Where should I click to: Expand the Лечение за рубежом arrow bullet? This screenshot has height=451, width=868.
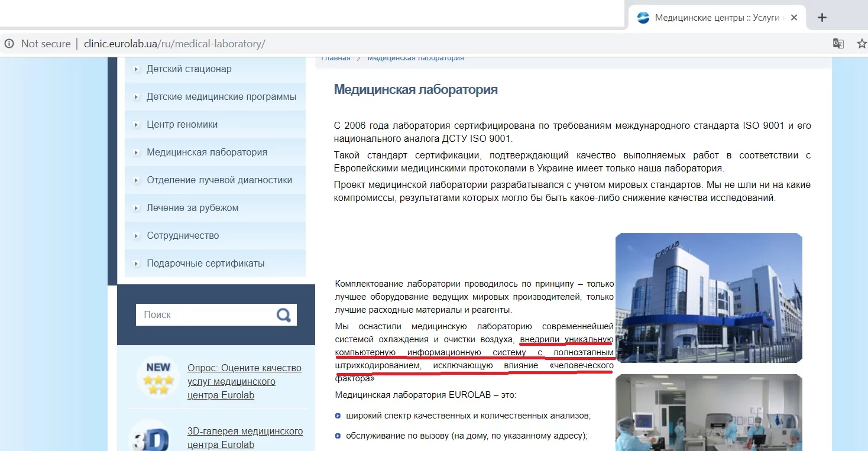coord(137,208)
